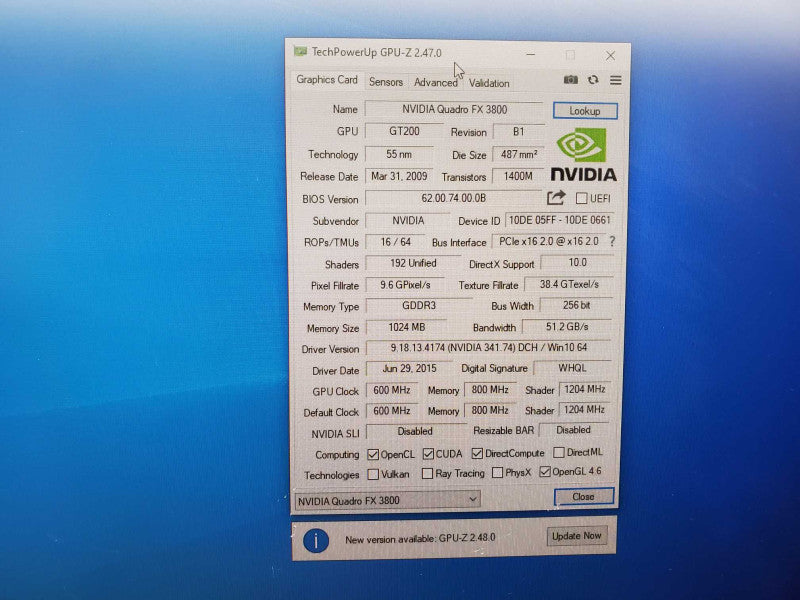The height and width of the screenshot is (600, 800).
Task: Click the Bandwidth value 51.2 GB/s
Action: (x=567, y=327)
